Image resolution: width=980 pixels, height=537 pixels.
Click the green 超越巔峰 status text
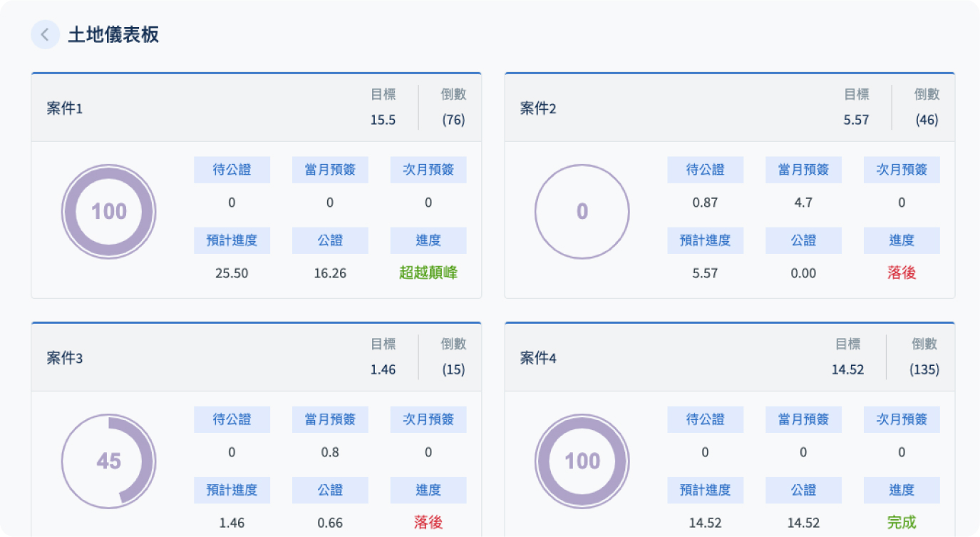click(x=428, y=273)
